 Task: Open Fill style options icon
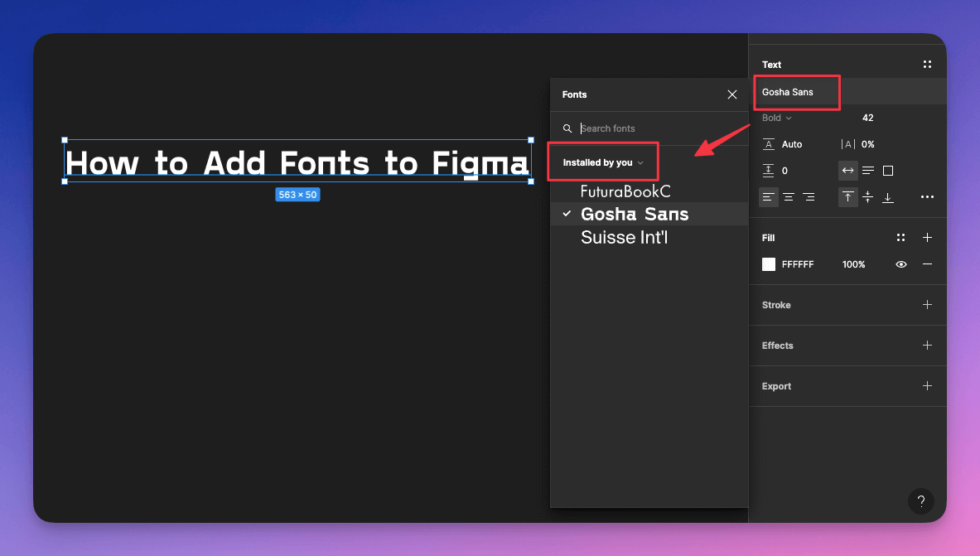tap(900, 238)
